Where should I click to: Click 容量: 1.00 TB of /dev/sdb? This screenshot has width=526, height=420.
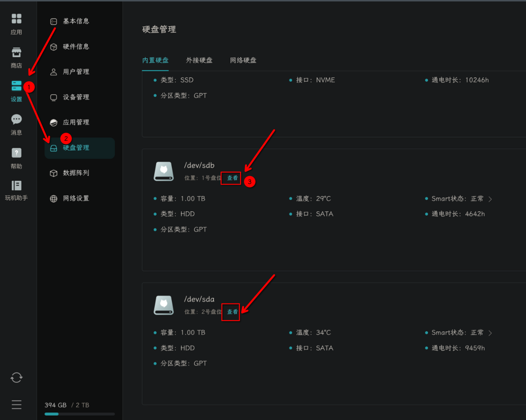tap(183, 198)
